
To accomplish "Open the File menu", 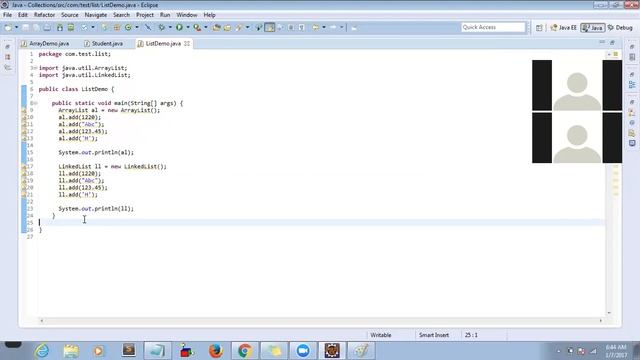I will [x=7, y=15].
